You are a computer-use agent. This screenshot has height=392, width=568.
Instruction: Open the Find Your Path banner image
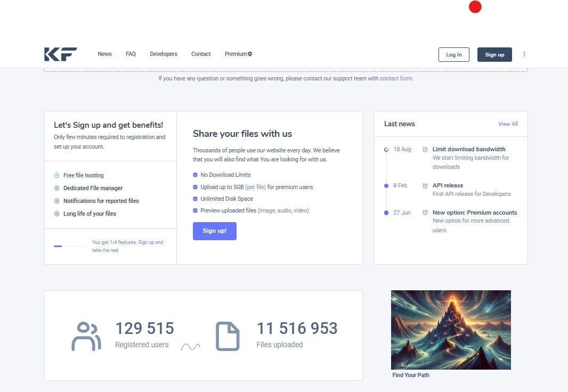coord(450,330)
